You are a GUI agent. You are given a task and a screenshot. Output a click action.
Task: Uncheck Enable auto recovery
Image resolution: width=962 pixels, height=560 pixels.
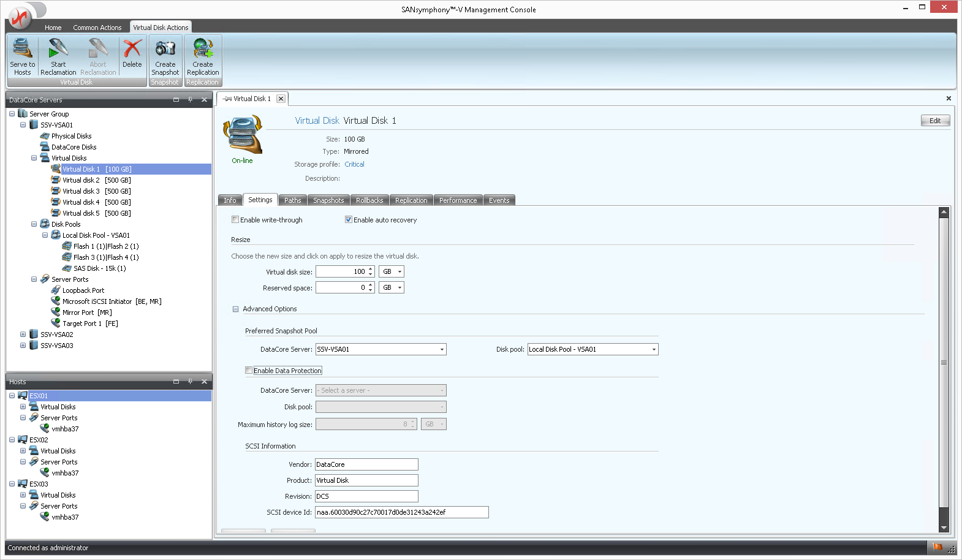tap(349, 220)
